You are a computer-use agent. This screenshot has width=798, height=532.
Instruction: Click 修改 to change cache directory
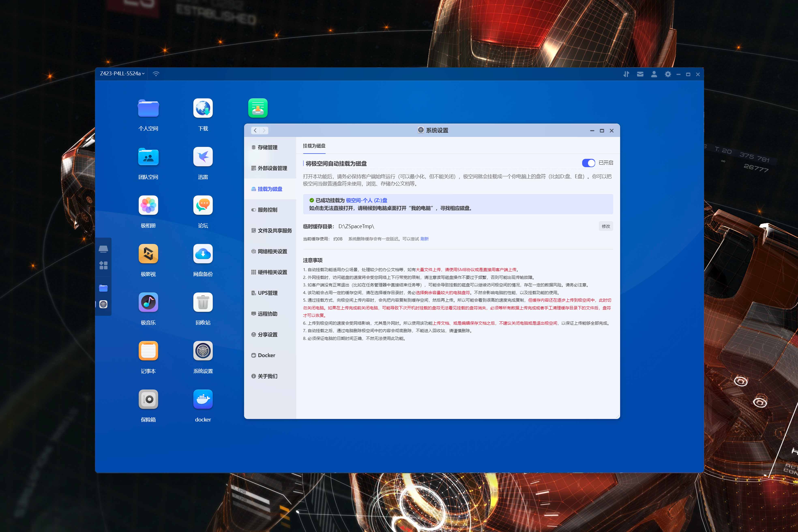[x=606, y=226]
